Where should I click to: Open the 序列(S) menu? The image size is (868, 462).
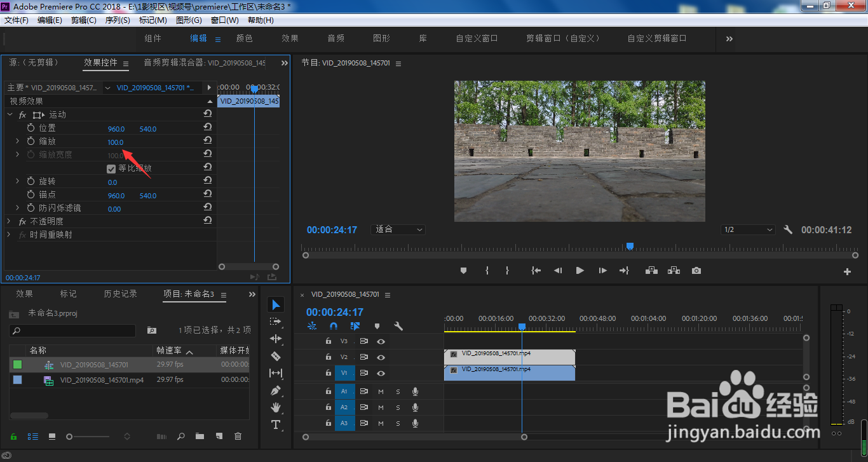pyautogui.click(x=117, y=20)
